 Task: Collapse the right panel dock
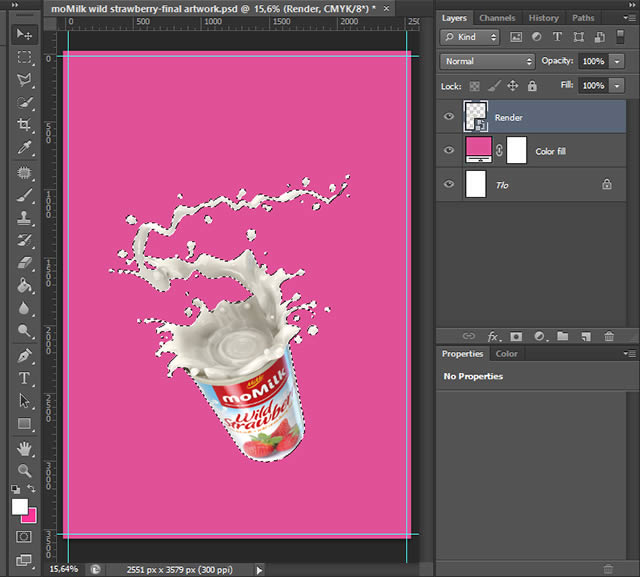[x=633, y=4]
